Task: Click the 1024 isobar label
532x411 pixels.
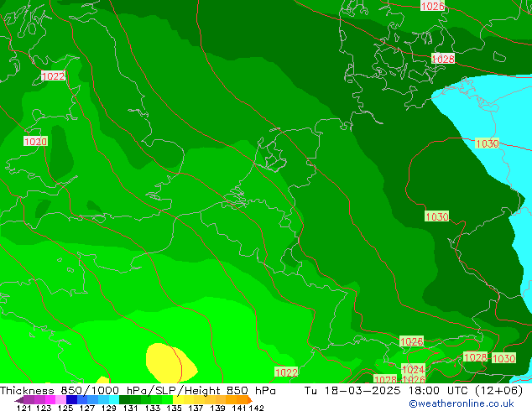Action: click(413, 369)
